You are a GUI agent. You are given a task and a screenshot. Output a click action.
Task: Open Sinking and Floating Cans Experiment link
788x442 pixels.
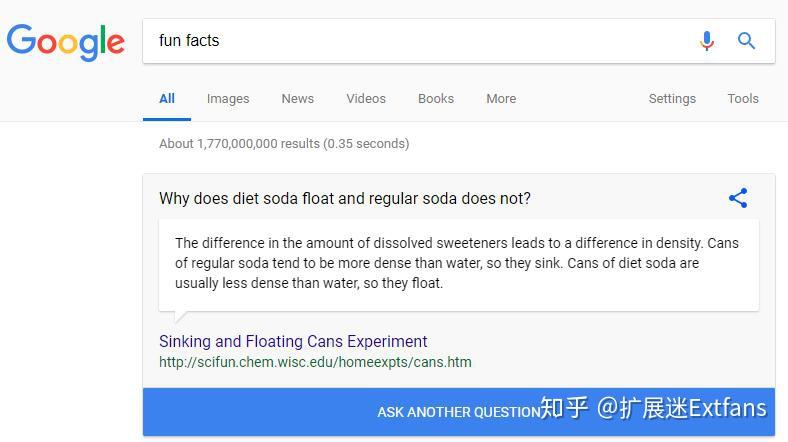coord(293,341)
